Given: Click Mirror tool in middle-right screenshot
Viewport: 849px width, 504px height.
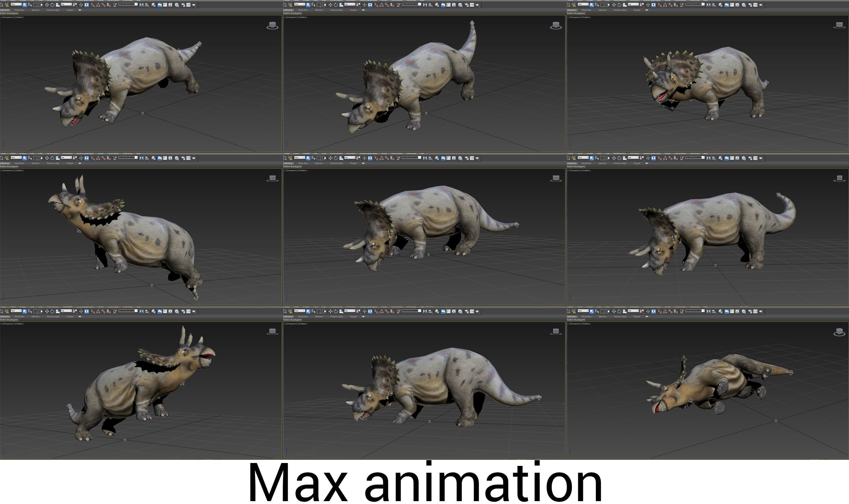Looking at the screenshot, I should [709, 158].
